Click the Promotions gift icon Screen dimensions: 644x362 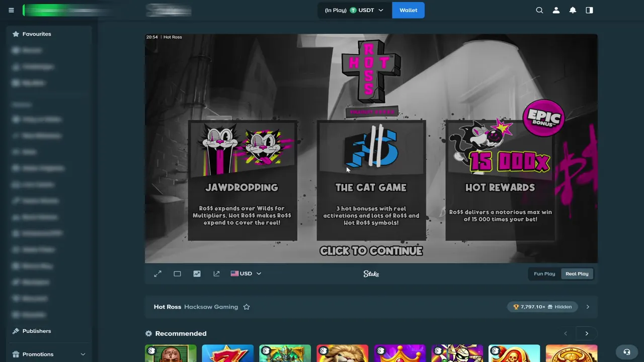pyautogui.click(x=16, y=354)
